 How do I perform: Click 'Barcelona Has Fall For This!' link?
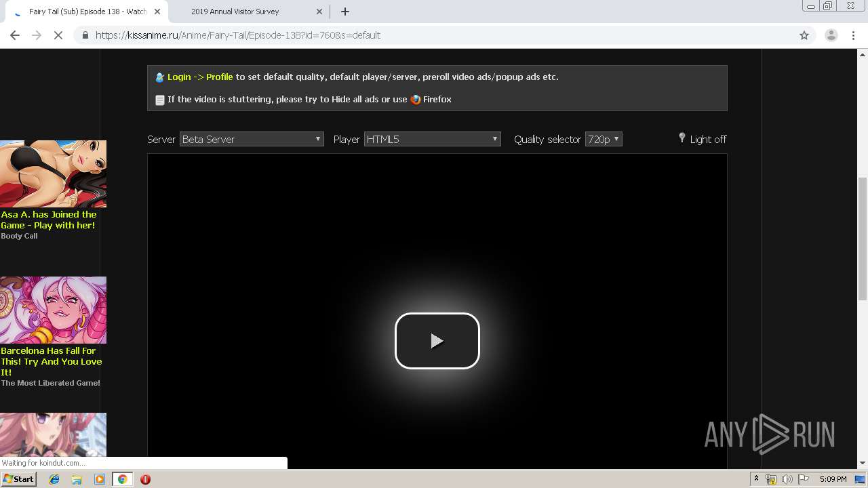52,361
